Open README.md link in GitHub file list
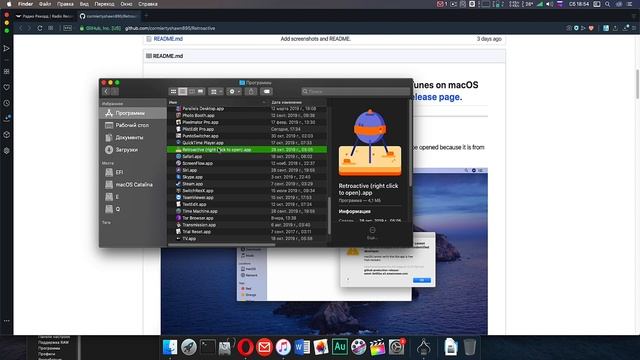This screenshot has height=360, width=640. [x=168, y=39]
